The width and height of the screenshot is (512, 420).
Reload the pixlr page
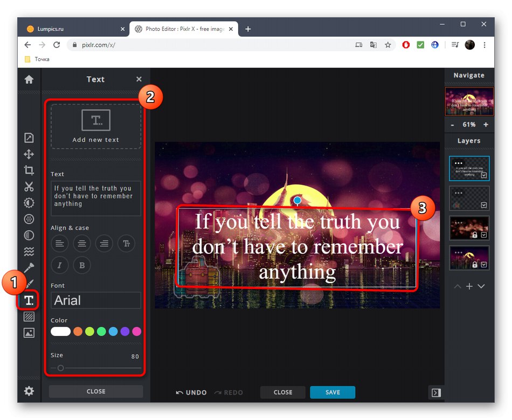[57, 45]
